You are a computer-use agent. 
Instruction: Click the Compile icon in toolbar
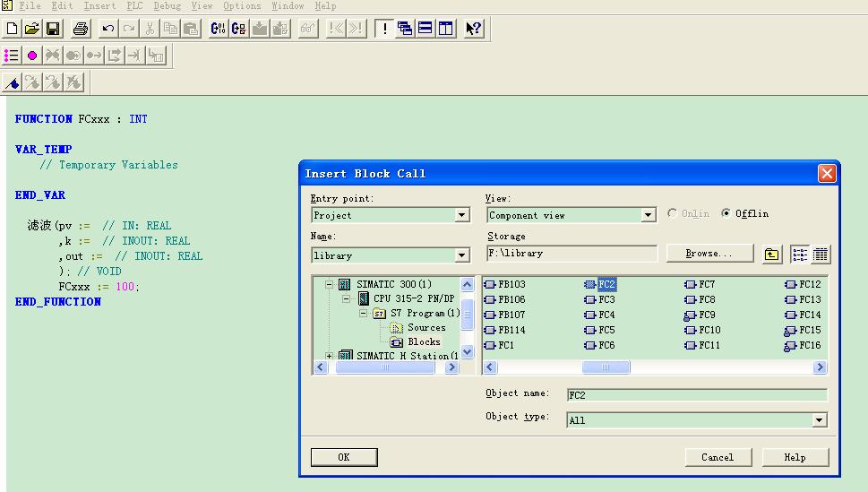pyautogui.click(x=218, y=29)
